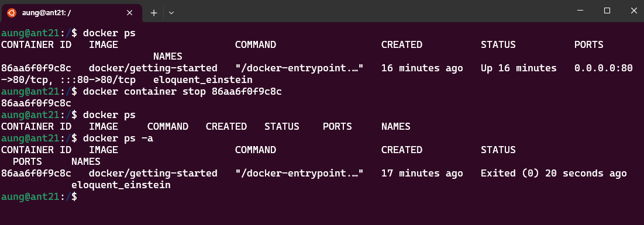Click the first docker/getting-started image name

153,68
